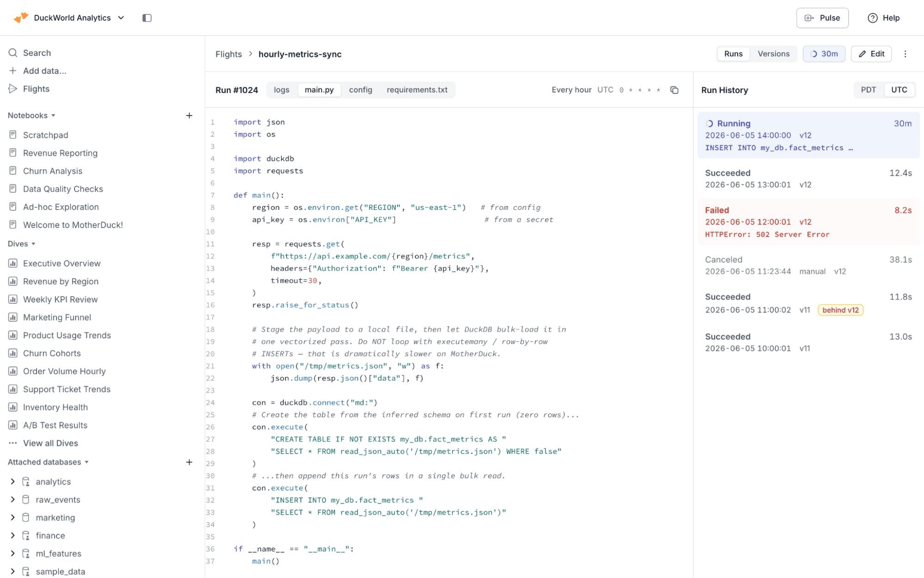Click the 30m running status button

pyautogui.click(x=824, y=54)
